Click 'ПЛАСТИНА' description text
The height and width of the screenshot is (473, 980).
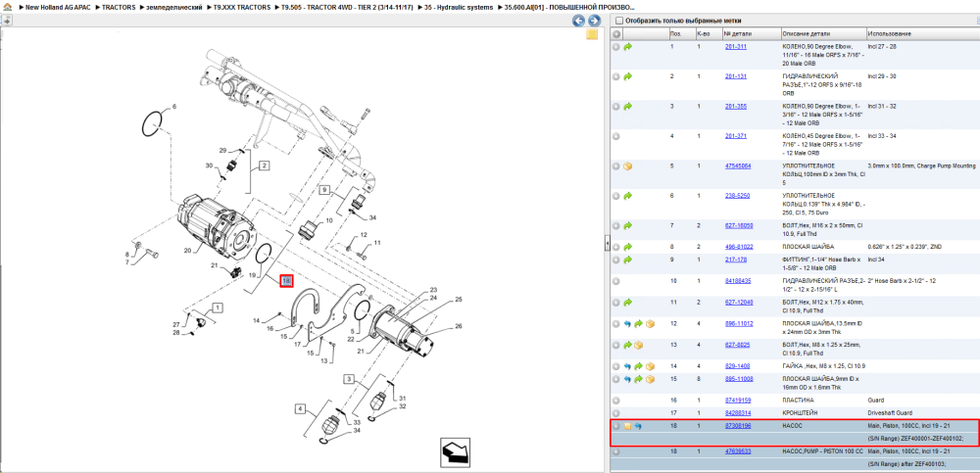[798, 401]
